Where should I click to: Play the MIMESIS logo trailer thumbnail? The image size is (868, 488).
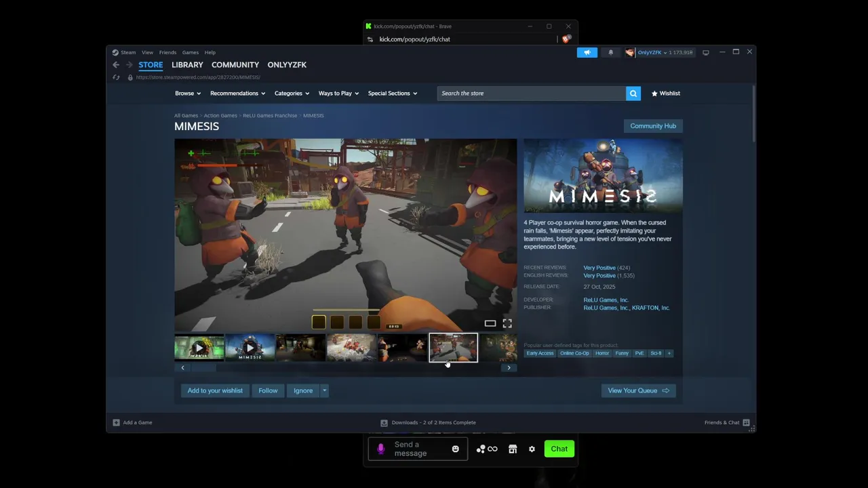tap(250, 348)
